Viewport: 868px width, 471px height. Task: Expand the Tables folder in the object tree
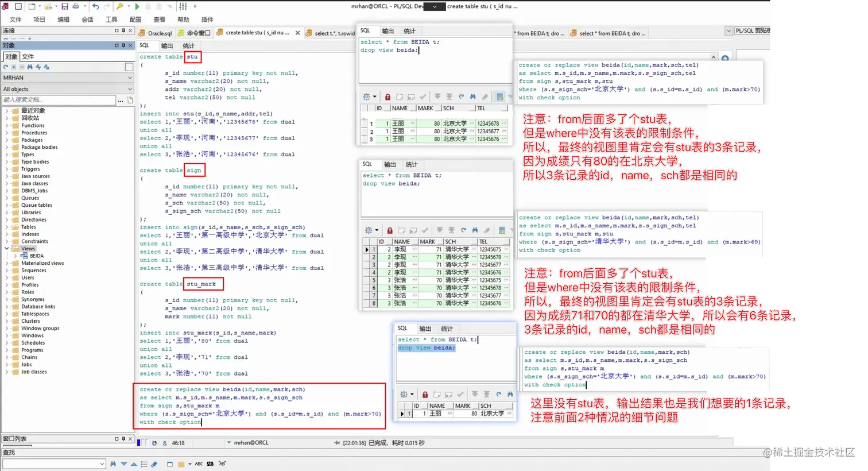[7, 227]
